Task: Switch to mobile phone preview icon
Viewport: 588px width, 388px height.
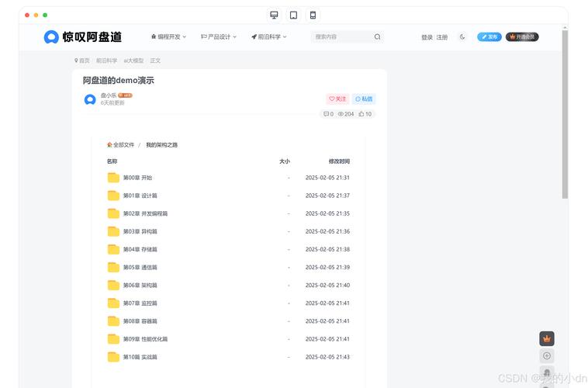Action: click(313, 15)
